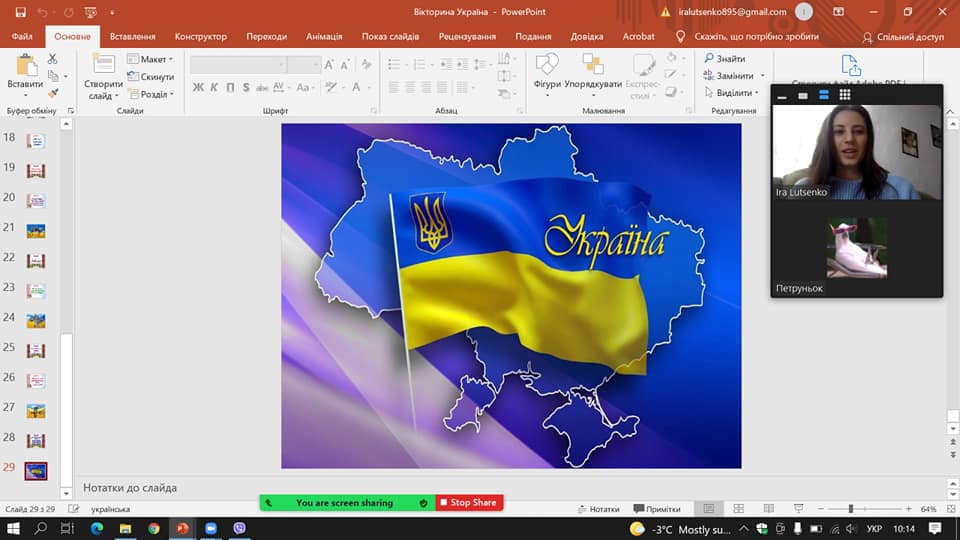Switch to the Конструктор tab
This screenshot has width=960, height=540.
201,37
